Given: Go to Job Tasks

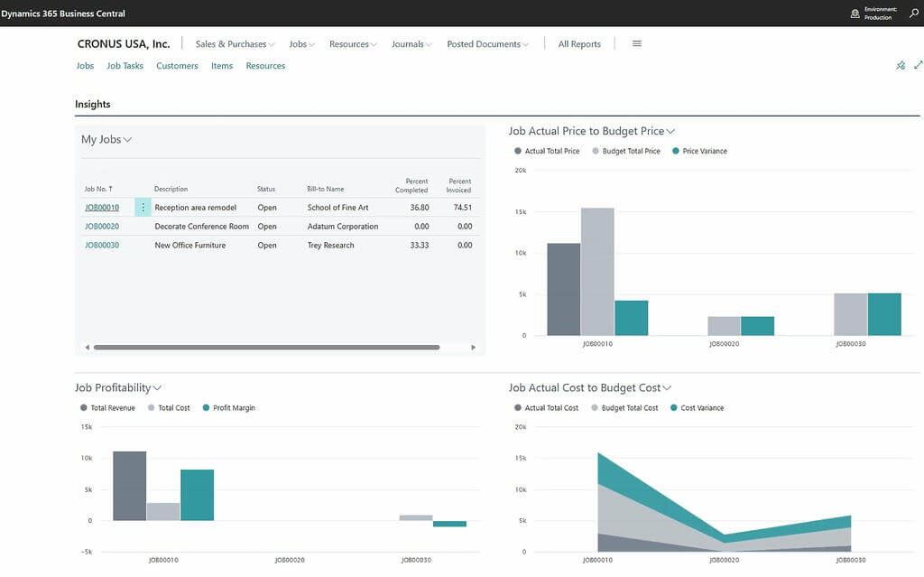Looking at the screenshot, I should click(125, 66).
